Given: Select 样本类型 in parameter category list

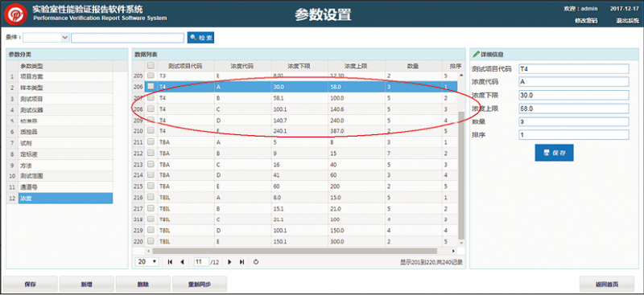Looking at the screenshot, I should click(65, 88).
